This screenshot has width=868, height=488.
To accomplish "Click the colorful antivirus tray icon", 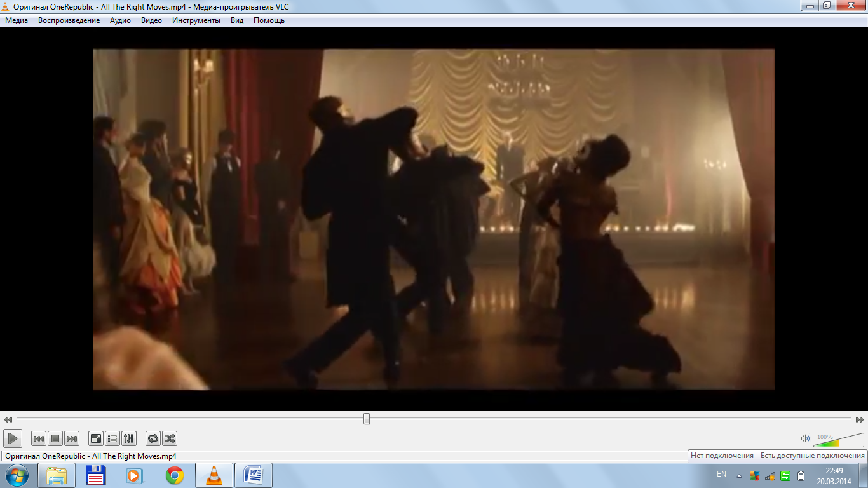I will point(755,476).
